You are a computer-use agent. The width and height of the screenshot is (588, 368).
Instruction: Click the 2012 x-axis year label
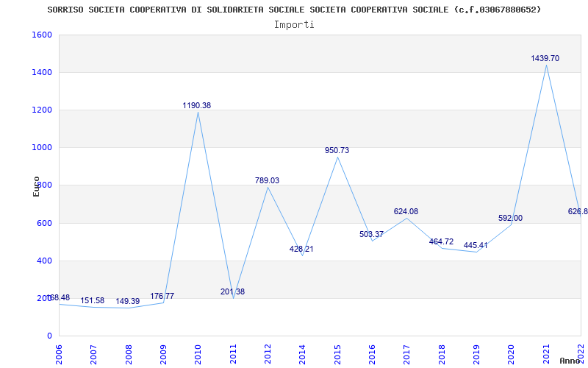click(x=268, y=354)
